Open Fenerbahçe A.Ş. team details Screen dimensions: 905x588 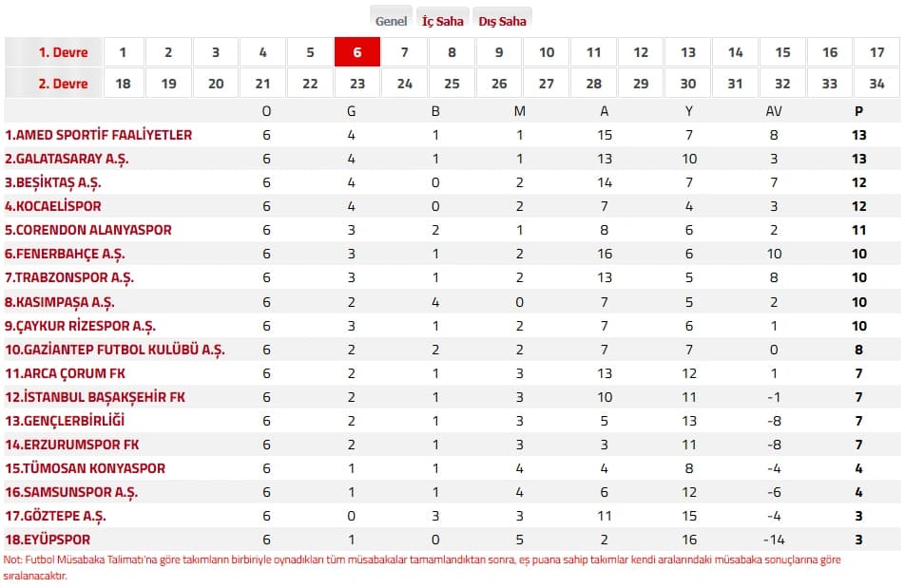coord(65,255)
